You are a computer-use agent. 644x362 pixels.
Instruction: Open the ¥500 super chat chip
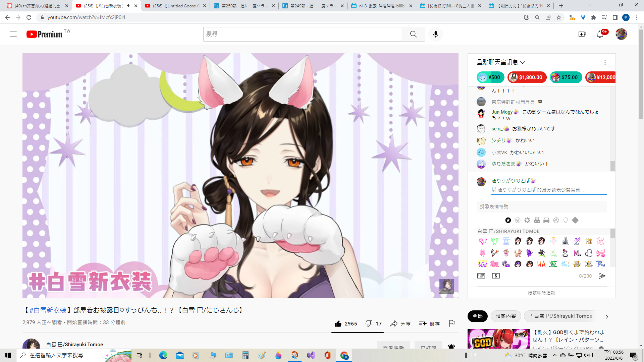[490, 77]
